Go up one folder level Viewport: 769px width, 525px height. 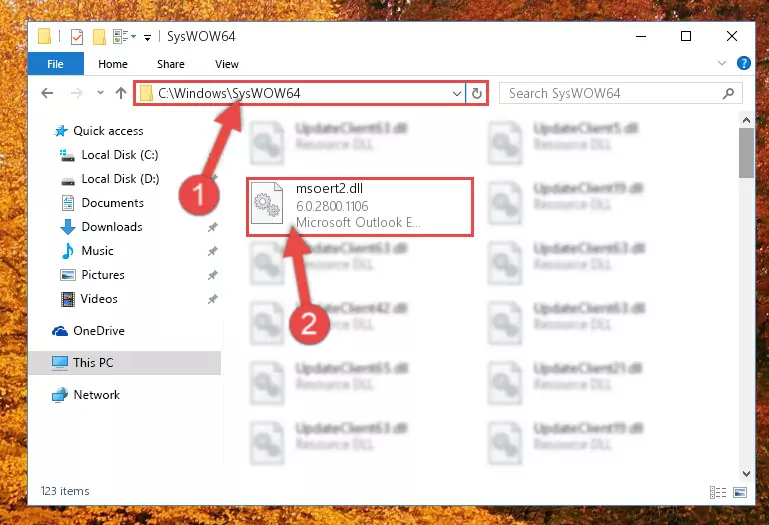[x=121, y=93]
